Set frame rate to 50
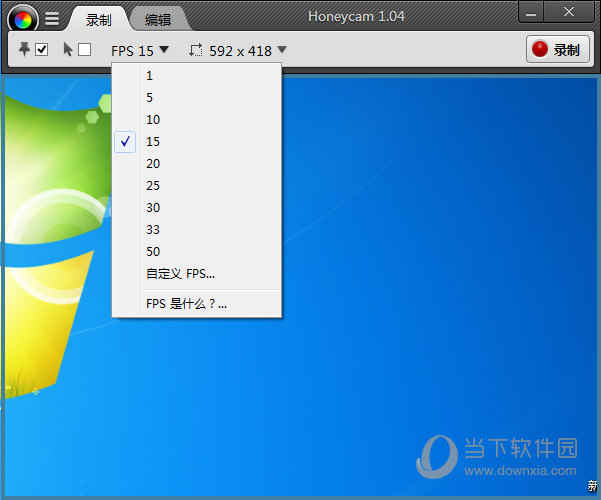The width and height of the screenshot is (601, 500). tap(197, 252)
